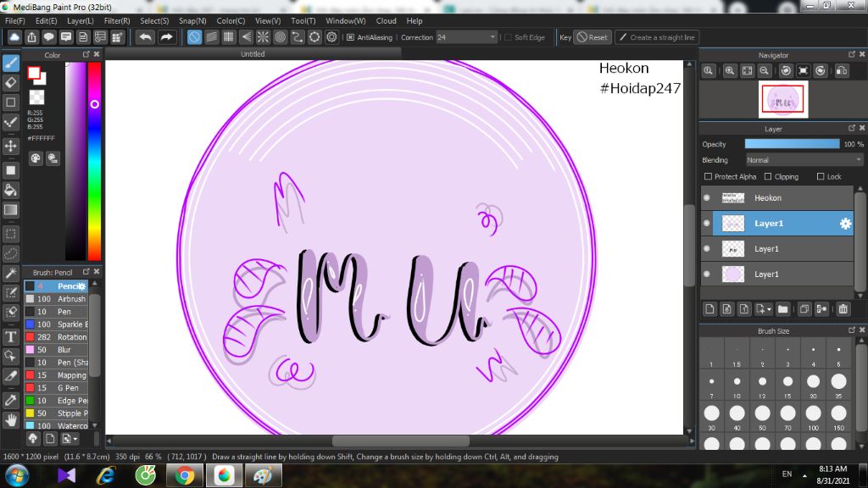Open the Layer menu
This screenshot has width=868, height=488.
point(81,20)
